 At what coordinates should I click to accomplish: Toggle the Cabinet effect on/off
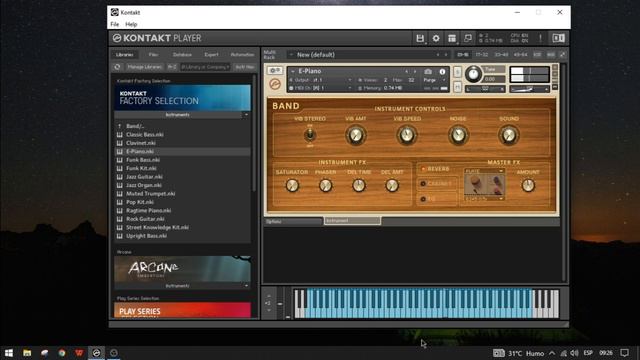click(423, 184)
